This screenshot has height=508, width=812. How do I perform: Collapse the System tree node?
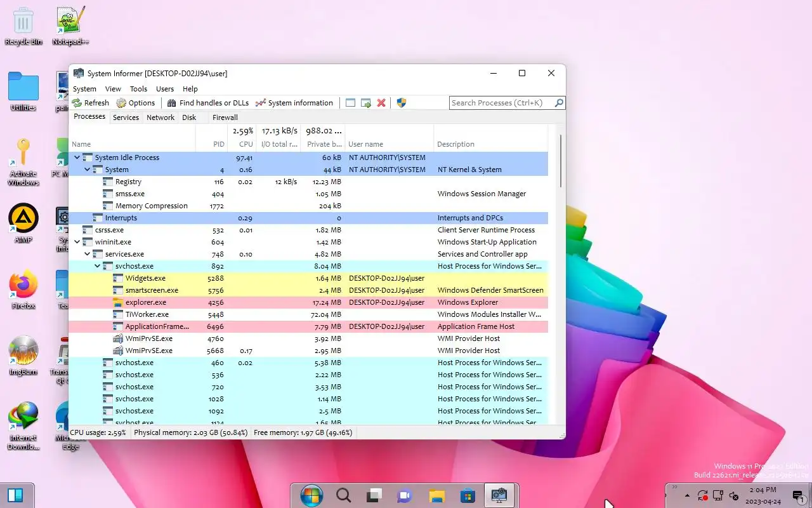click(x=88, y=170)
